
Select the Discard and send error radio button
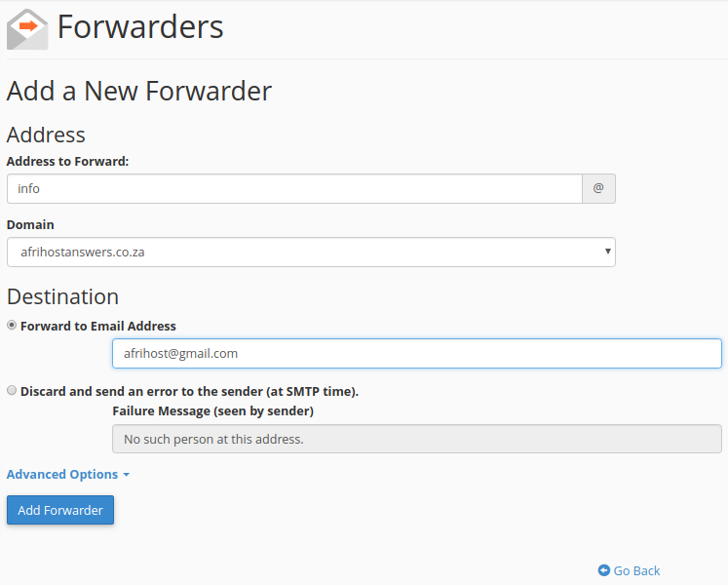coord(12,391)
